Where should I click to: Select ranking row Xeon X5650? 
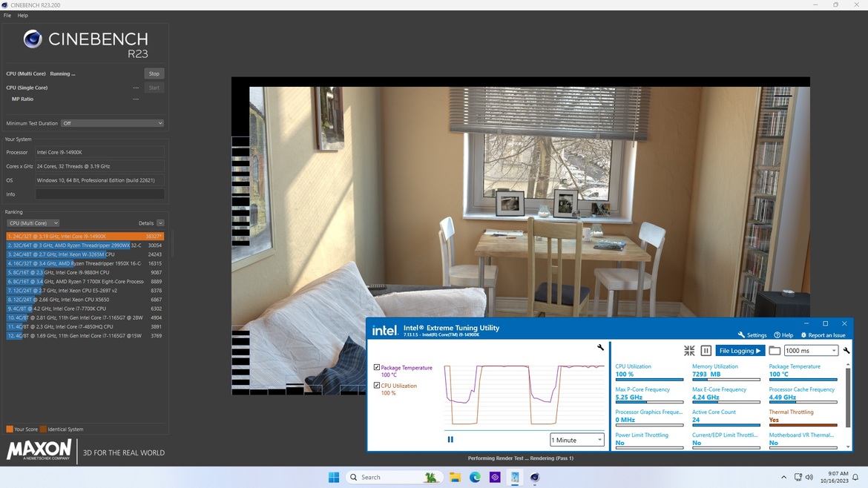click(85, 300)
